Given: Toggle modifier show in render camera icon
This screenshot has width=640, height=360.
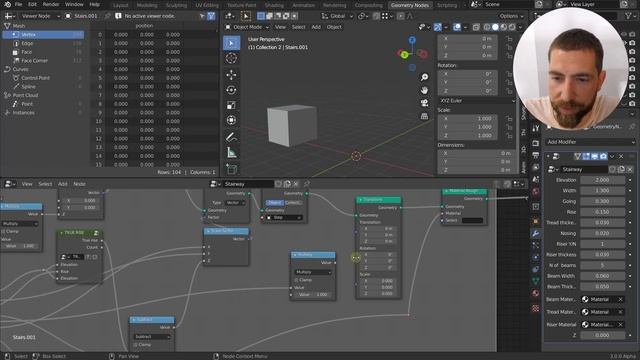Looking at the screenshot, I should click(x=603, y=156).
